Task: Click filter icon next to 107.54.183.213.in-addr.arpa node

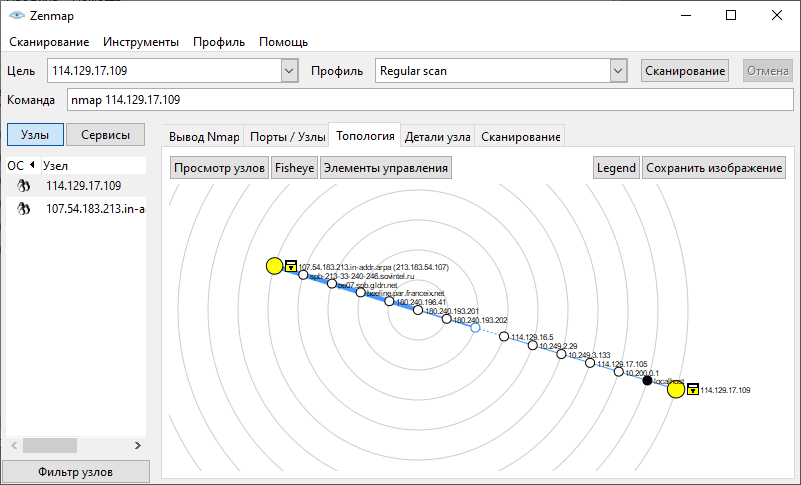Action: [291, 266]
